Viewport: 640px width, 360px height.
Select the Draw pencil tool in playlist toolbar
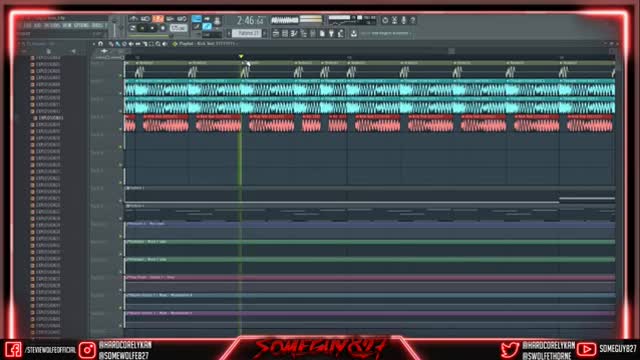111,44
